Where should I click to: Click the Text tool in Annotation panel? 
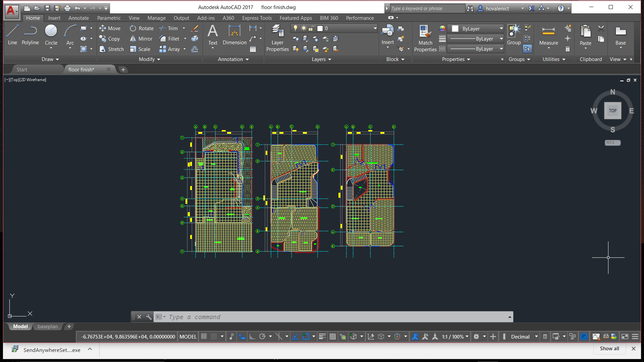coord(213,35)
